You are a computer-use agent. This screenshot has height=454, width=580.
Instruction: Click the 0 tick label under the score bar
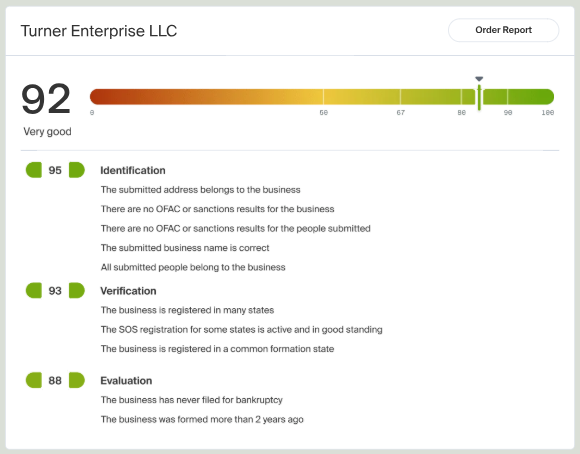coord(92,112)
